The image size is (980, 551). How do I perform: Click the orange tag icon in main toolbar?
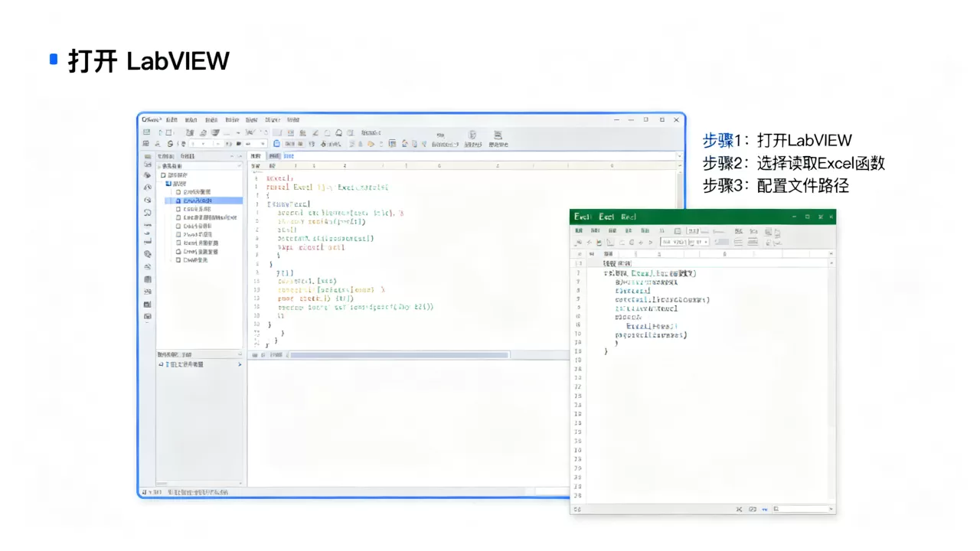pyautogui.click(x=371, y=144)
